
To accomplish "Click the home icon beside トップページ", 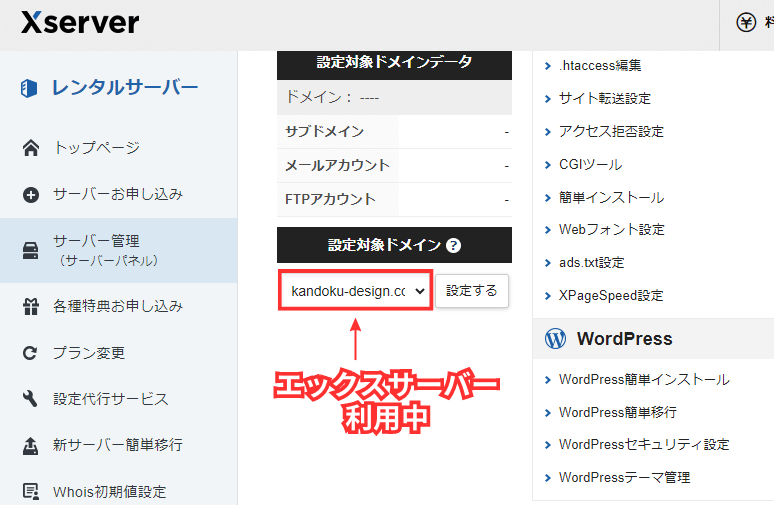I will tap(31, 148).
